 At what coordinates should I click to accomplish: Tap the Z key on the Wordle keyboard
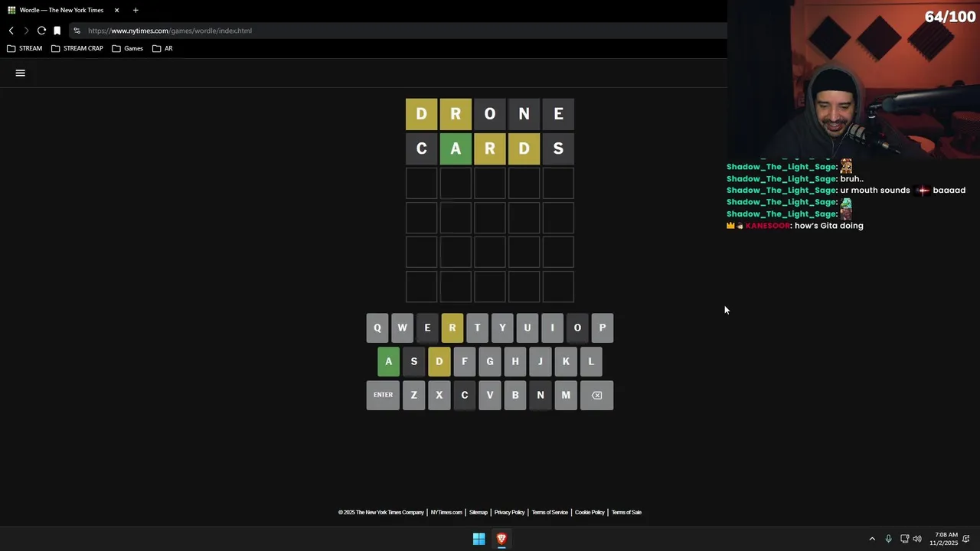pyautogui.click(x=413, y=395)
